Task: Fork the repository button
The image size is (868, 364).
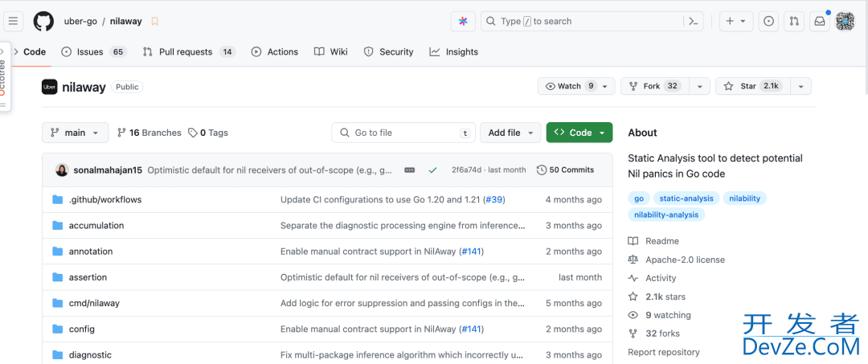Action: (x=654, y=86)
